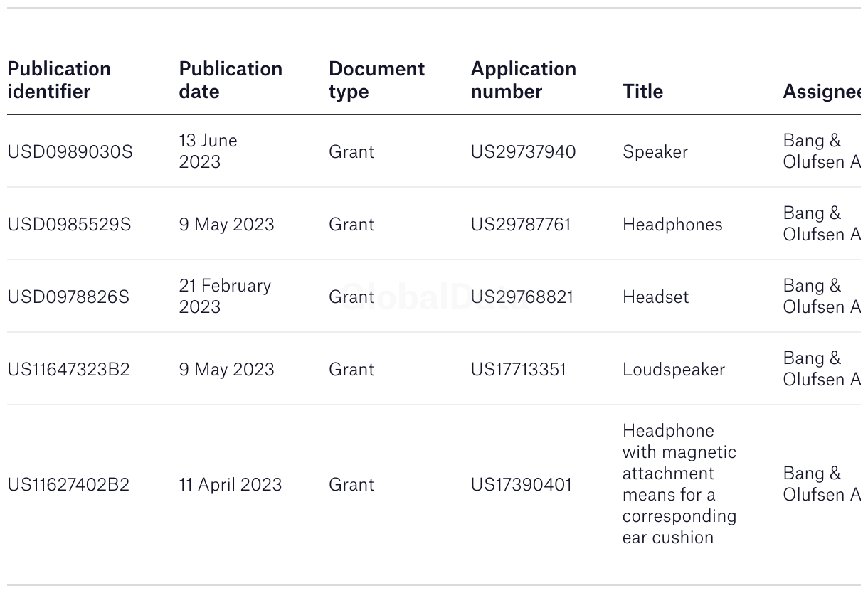Select the Loudspeaker title cell
This screenshot has width=868, height=593.
pyautogui.click(x=673, y=370)
